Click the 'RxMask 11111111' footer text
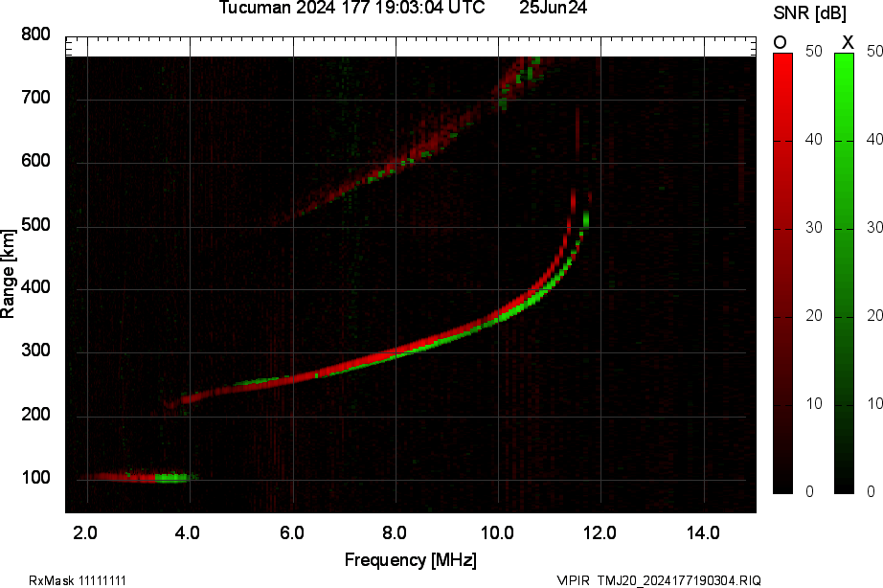 click(78, 580)
